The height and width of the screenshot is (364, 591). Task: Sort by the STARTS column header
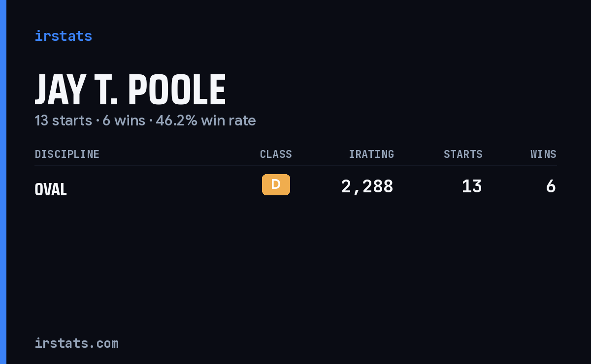(463, 154)
